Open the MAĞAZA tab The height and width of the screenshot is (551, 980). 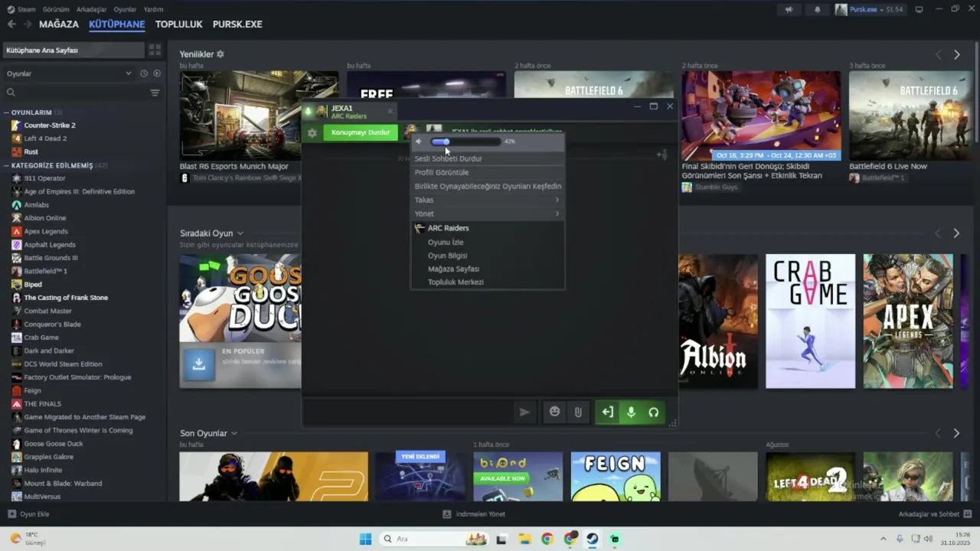[59, 24]
